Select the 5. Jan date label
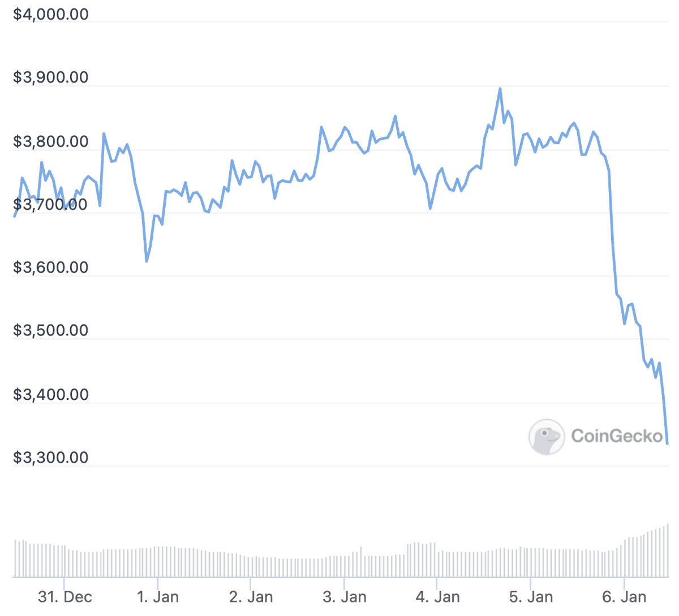The height and width of the screenshot is (616, 679). tap(531, 597)
